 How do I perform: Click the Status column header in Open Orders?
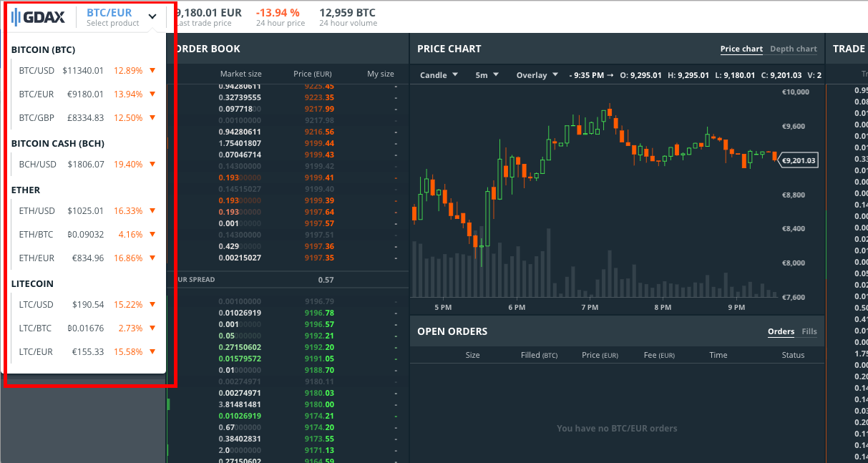[793, 355]
